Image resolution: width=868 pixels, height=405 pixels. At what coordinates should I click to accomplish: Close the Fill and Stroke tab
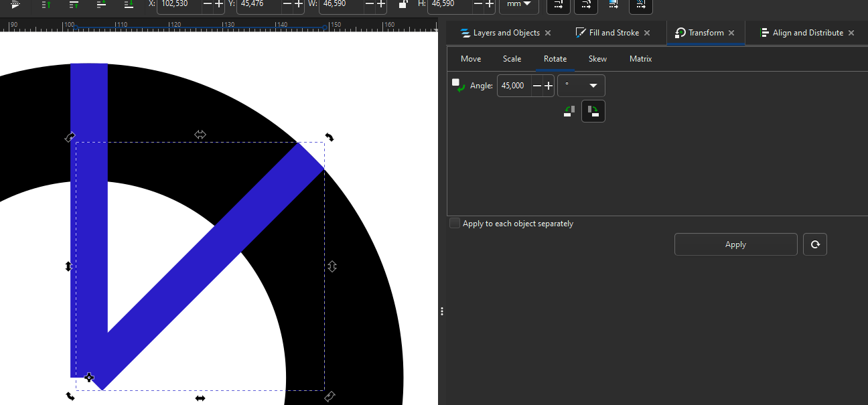647,33
